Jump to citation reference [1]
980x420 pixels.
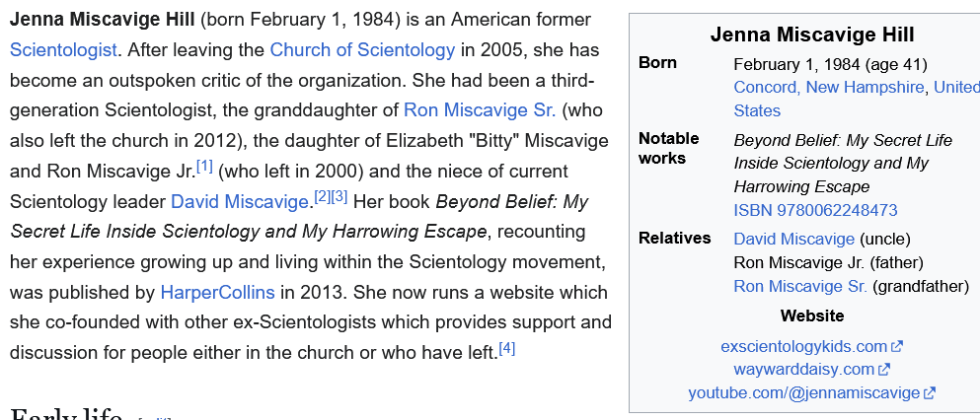(x=204, y=167)
